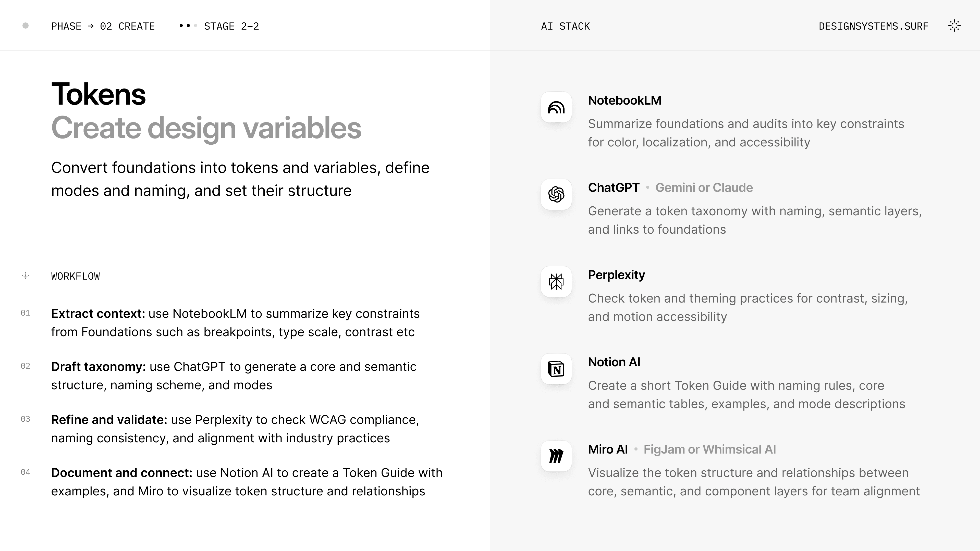Click the small workflow dotted icon
The width and height of the screenshot is (980, 551).
(26, 276)
